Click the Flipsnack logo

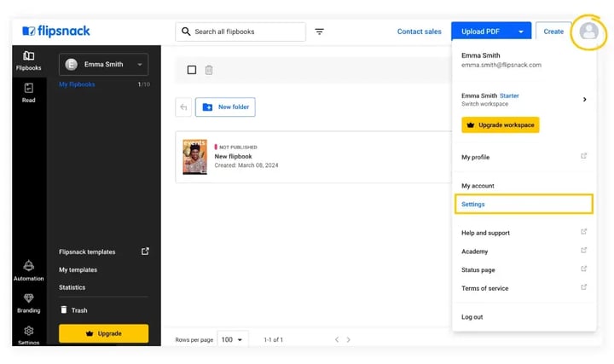[56, 31]
